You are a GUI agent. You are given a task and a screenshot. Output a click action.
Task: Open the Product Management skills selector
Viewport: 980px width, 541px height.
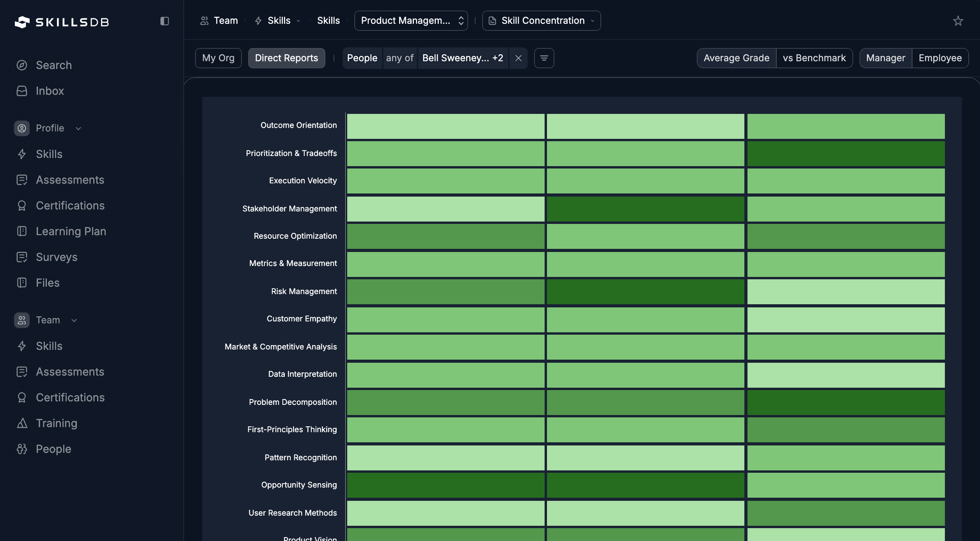point(411,21)
